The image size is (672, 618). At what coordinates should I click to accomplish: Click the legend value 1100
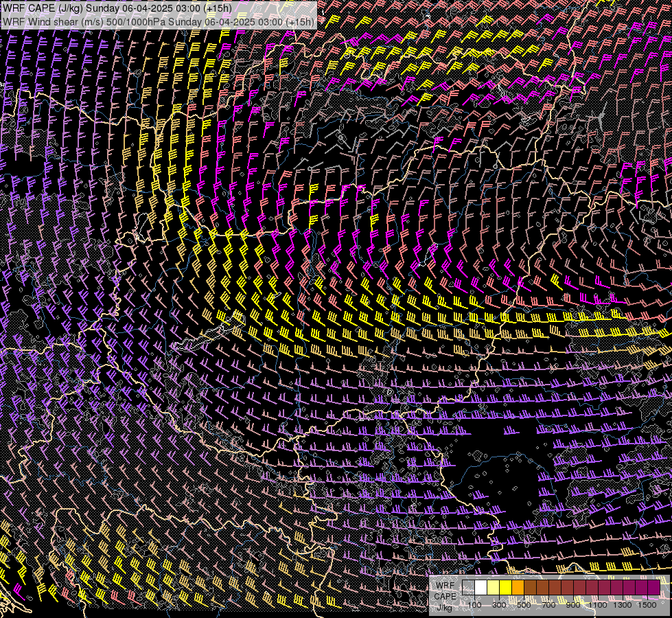(x=597, y=605)
